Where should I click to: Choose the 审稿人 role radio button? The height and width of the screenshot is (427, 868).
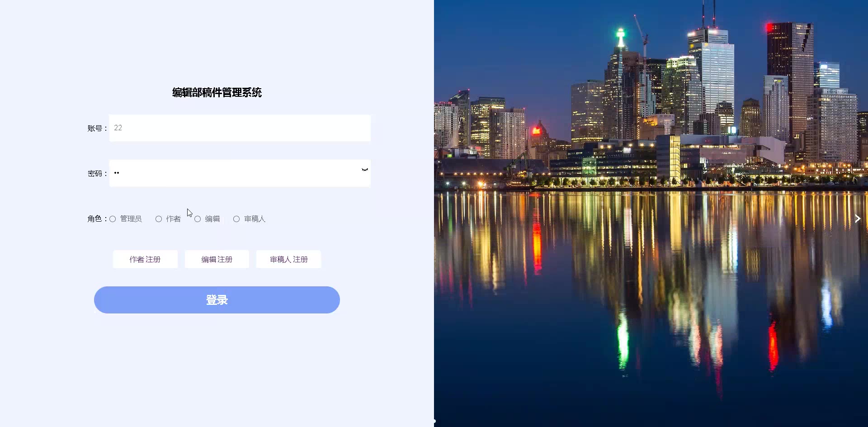point(236,219)
